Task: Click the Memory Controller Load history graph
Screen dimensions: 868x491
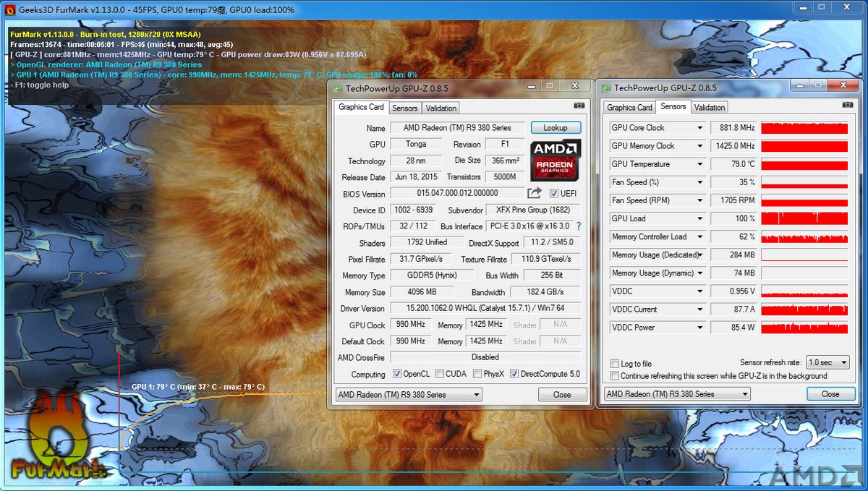Action: click(804, 236)
